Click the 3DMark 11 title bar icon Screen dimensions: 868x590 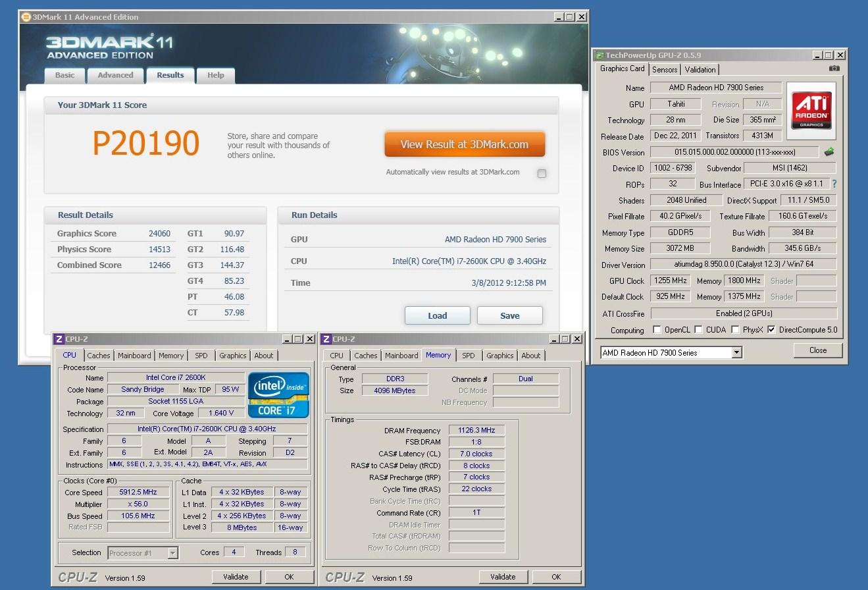point(26,17)
